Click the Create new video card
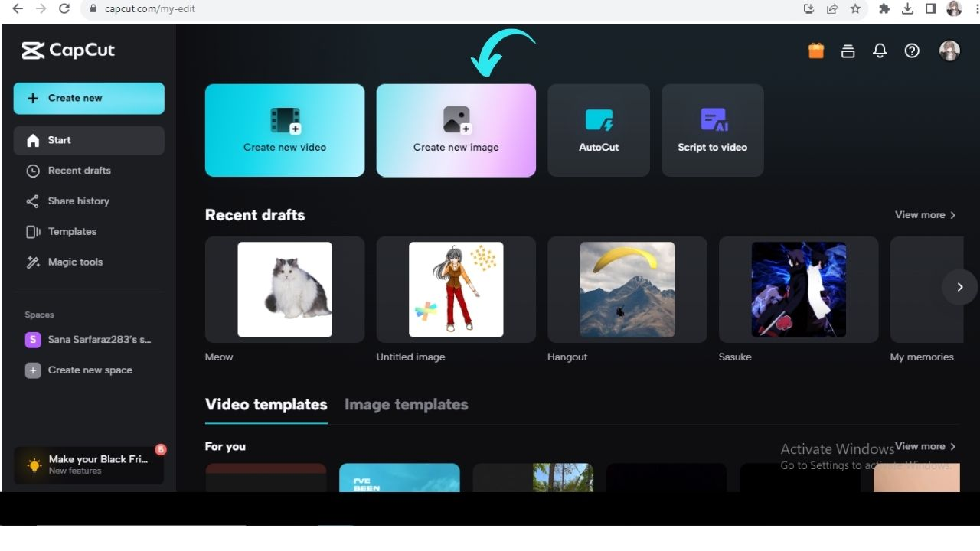The image size is (980, 551). pyautogui.click(x=285, y=130)
